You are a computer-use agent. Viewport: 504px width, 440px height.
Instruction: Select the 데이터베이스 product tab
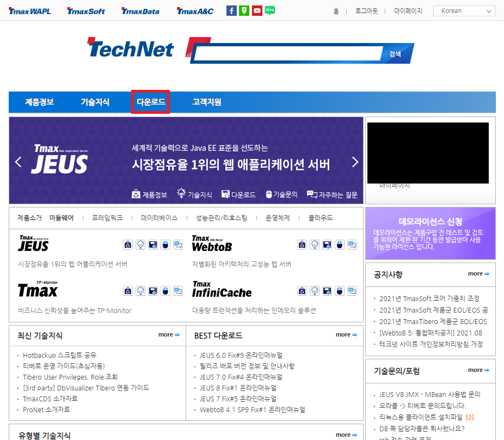[159, 218]
